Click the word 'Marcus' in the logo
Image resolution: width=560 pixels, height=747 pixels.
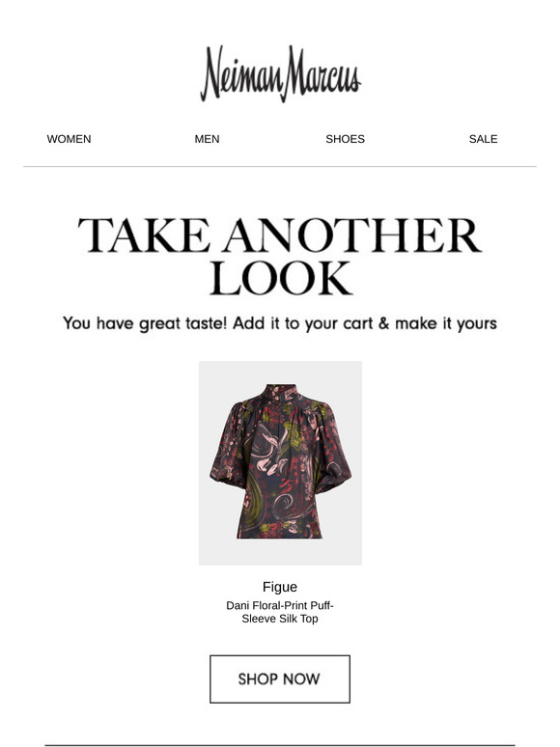323,74
